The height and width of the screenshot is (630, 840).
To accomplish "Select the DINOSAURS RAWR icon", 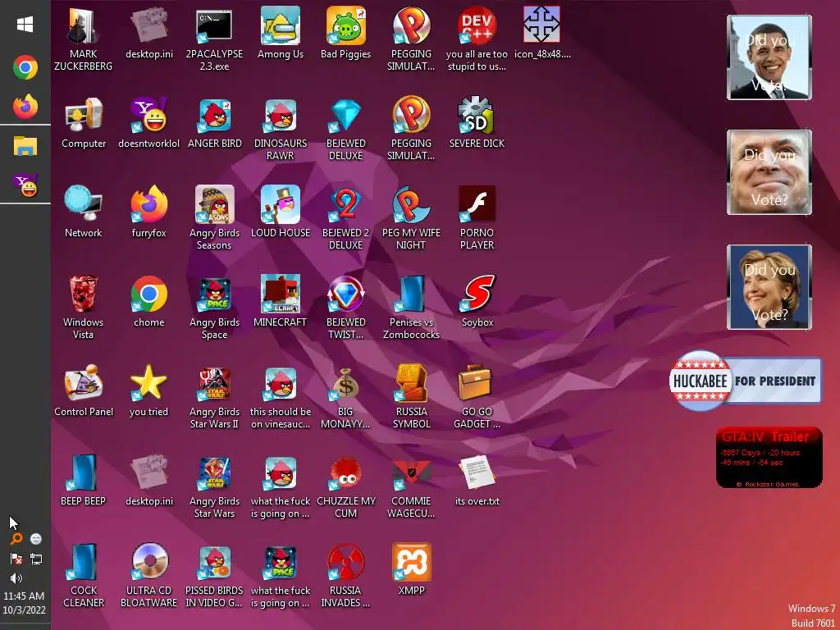I will pos(281,129).
